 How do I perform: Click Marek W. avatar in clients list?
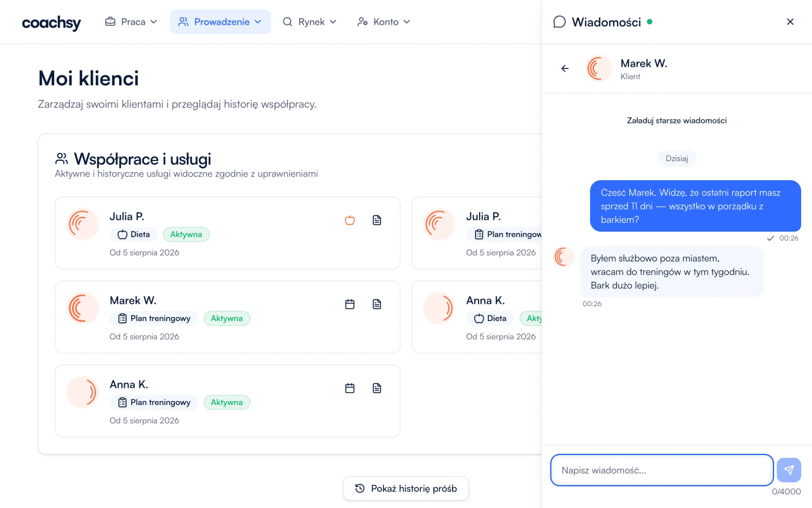coord(83,308)
